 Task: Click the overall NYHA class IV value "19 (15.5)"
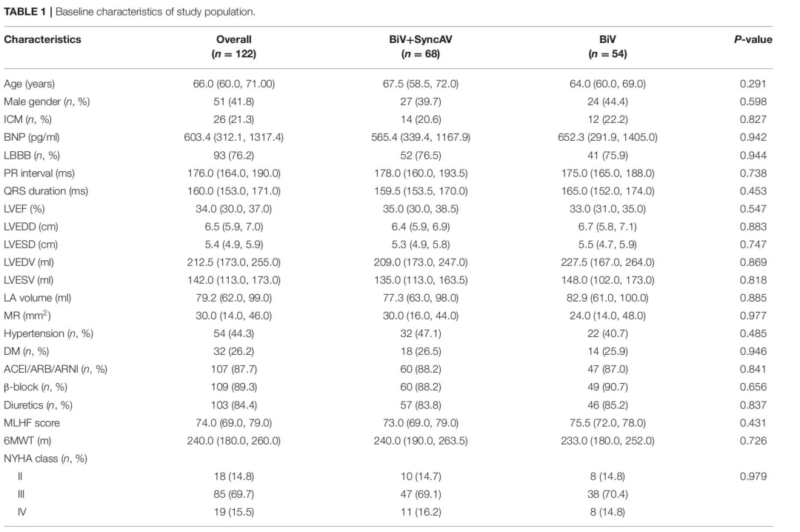(x=234, y=512)
